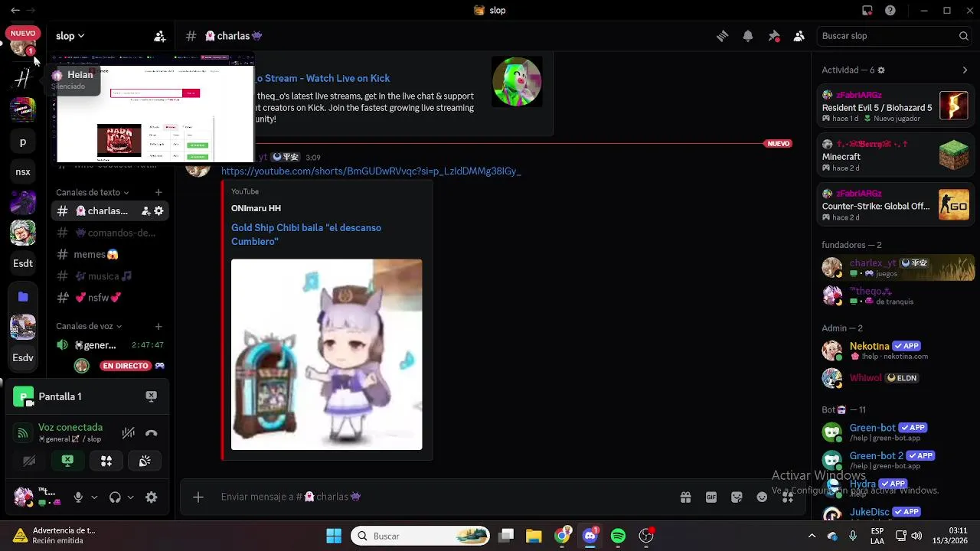This screenshot has height=551, width=980.
Task: Open activities launcher in voice panel
Action: [106, 461]
